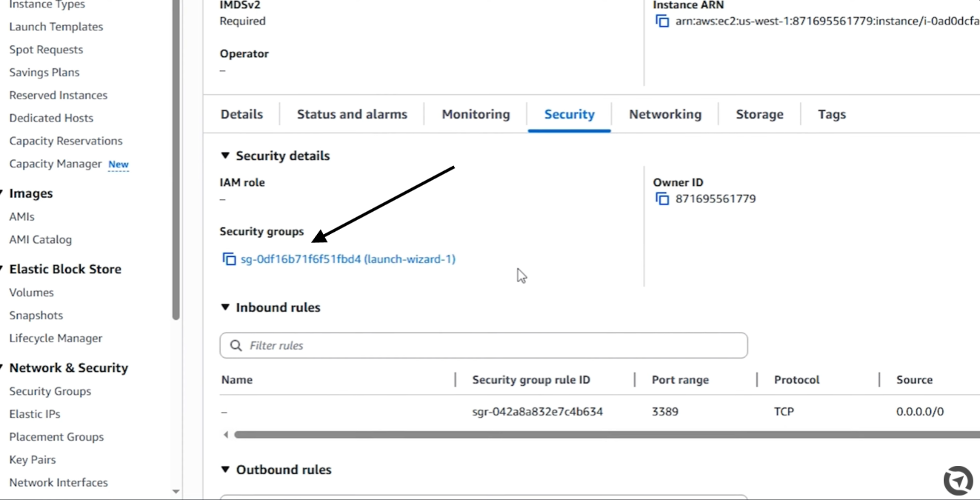The height and width of the screenshot is (500, 980).
Task: Copy the security group ID sg-0df16b71f6f51fbd4
Action: tap(230, 259)
